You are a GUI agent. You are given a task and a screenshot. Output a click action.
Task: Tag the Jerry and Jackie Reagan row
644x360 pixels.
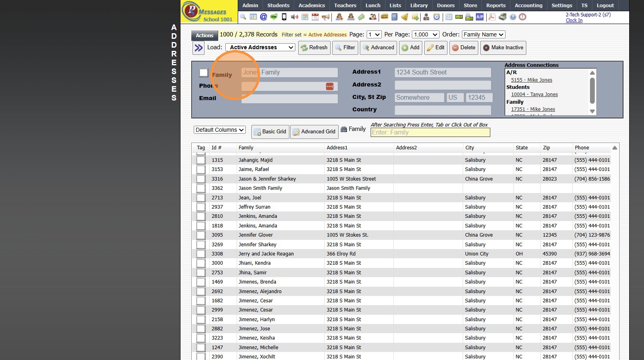[201, 254]
